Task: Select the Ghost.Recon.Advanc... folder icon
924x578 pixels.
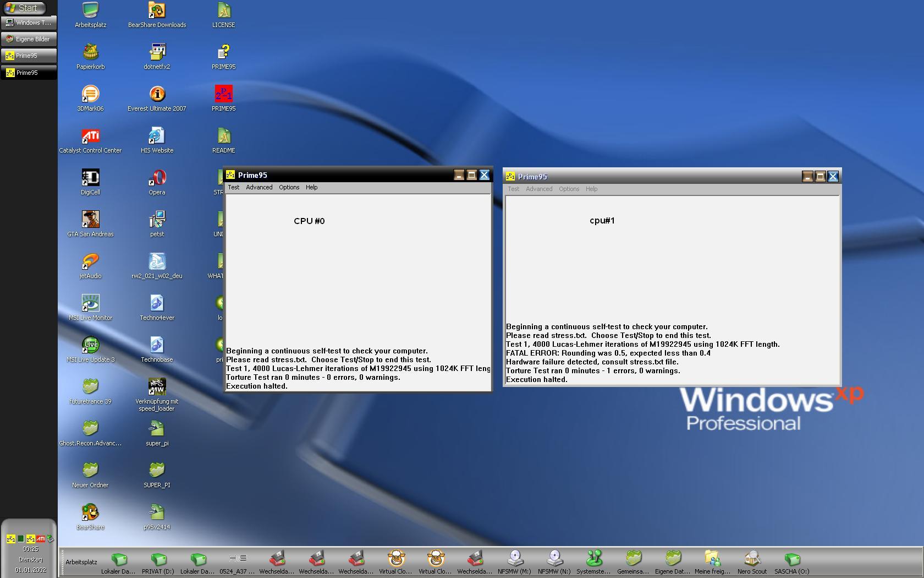Action: pyautogui.click(x=90, y=433)
